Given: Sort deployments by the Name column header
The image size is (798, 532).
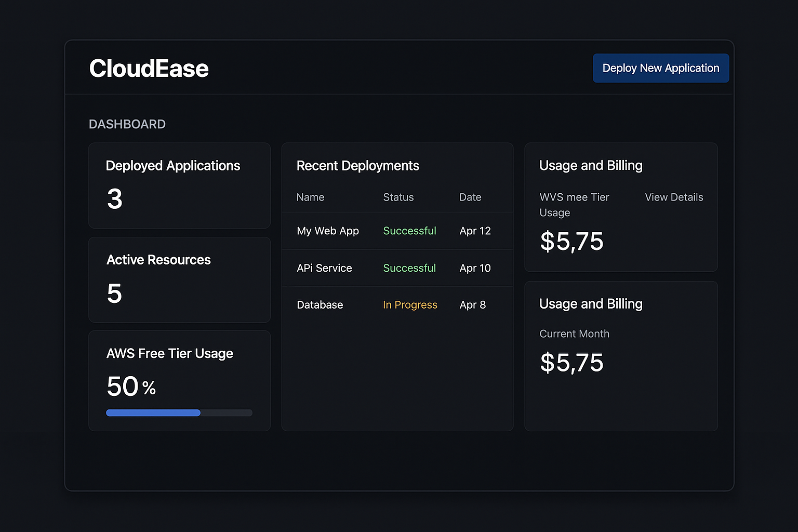Looking at the screenshot, I should click(310, 197).
